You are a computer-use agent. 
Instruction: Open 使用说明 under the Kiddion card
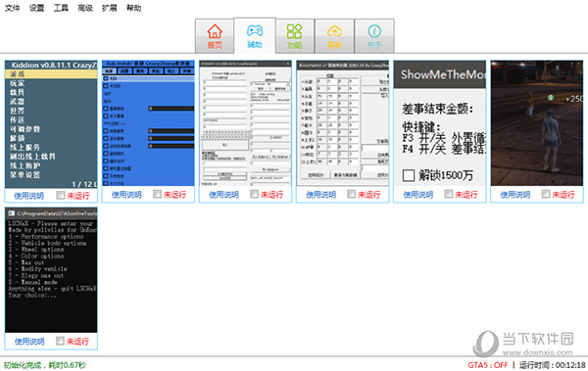point(28,196)
